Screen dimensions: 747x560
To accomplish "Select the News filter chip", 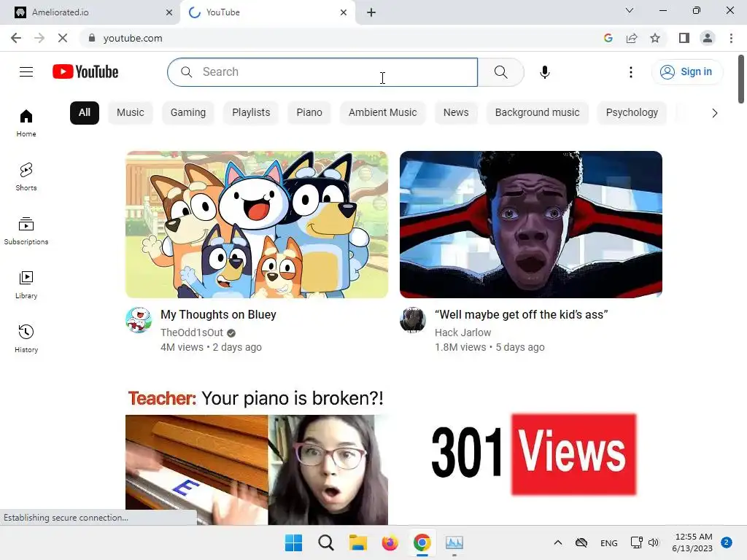I will click(x=456, y=113).
